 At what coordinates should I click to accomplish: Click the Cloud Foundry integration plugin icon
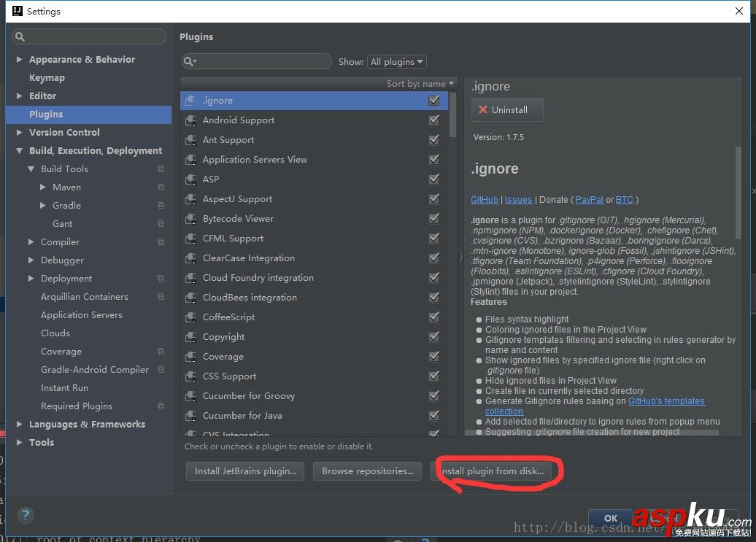[x=190, y=278]
